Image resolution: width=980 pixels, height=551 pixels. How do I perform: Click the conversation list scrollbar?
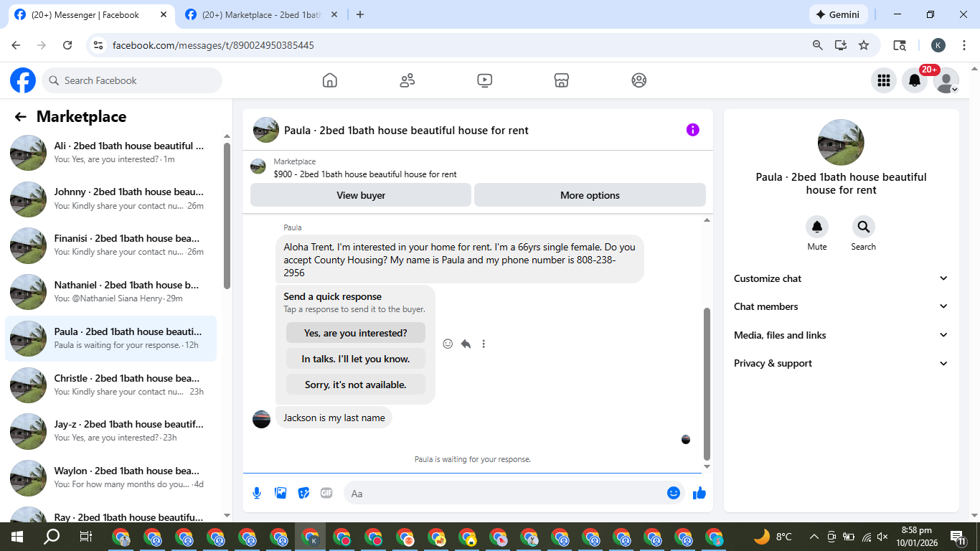click(x=227, y=215)
